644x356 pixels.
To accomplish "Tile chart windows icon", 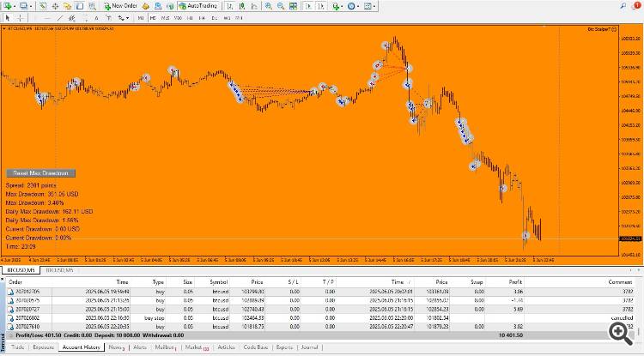I will tap(294, 6).
